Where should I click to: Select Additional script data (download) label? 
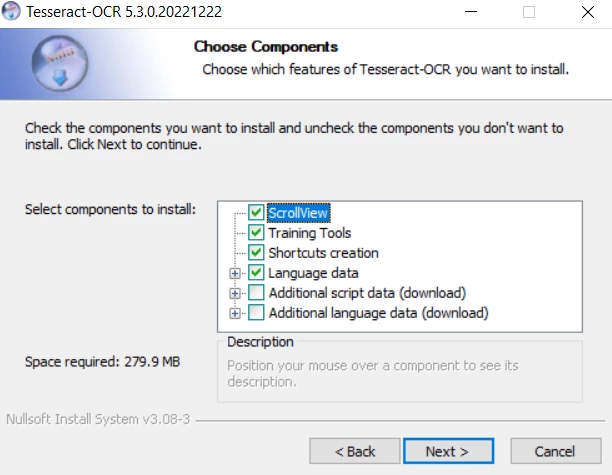367,293
